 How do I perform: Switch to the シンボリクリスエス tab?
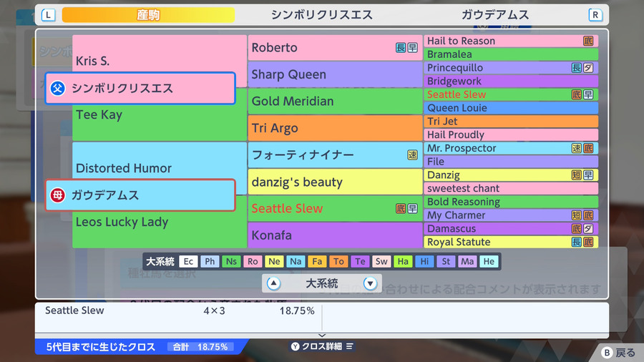pos(321,15)
